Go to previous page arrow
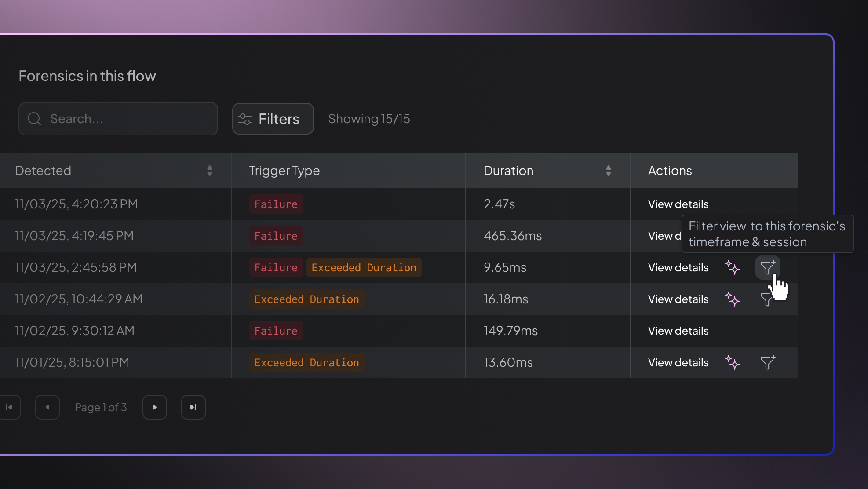 [47, 407]
